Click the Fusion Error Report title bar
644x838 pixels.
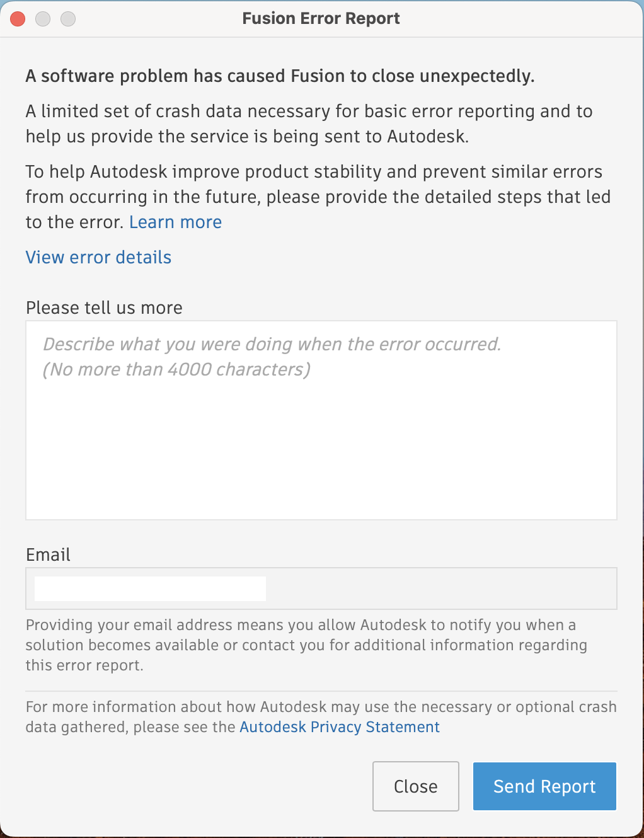tap(321, 18)
